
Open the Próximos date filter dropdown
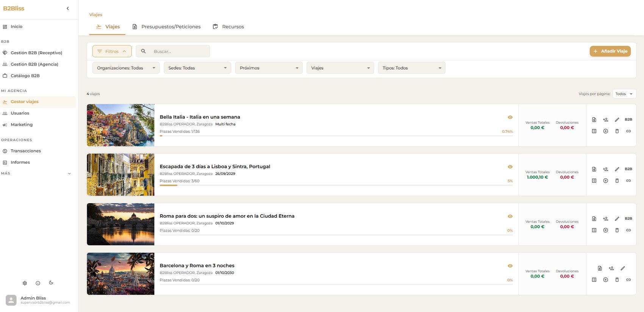coord(269,68)
